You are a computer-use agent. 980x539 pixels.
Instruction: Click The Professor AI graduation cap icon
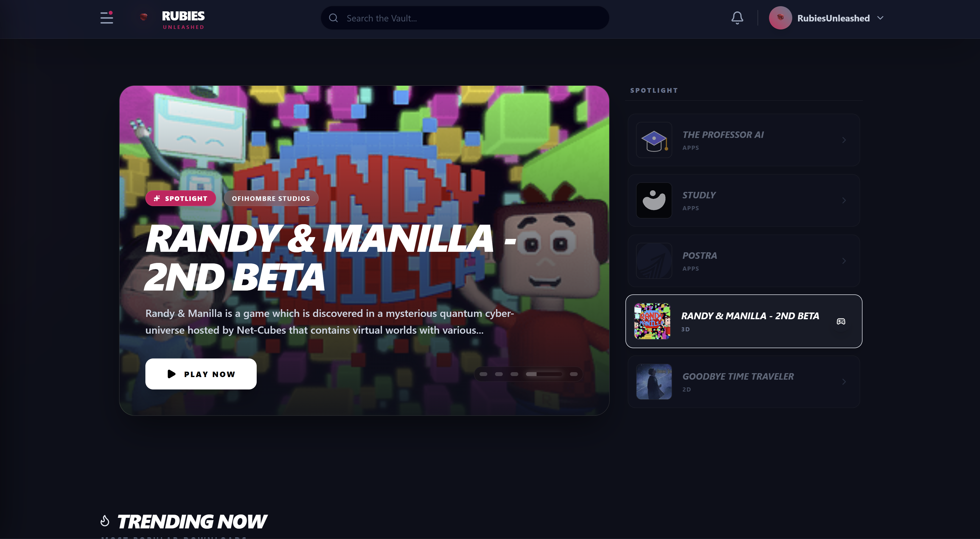coord(654,140)
